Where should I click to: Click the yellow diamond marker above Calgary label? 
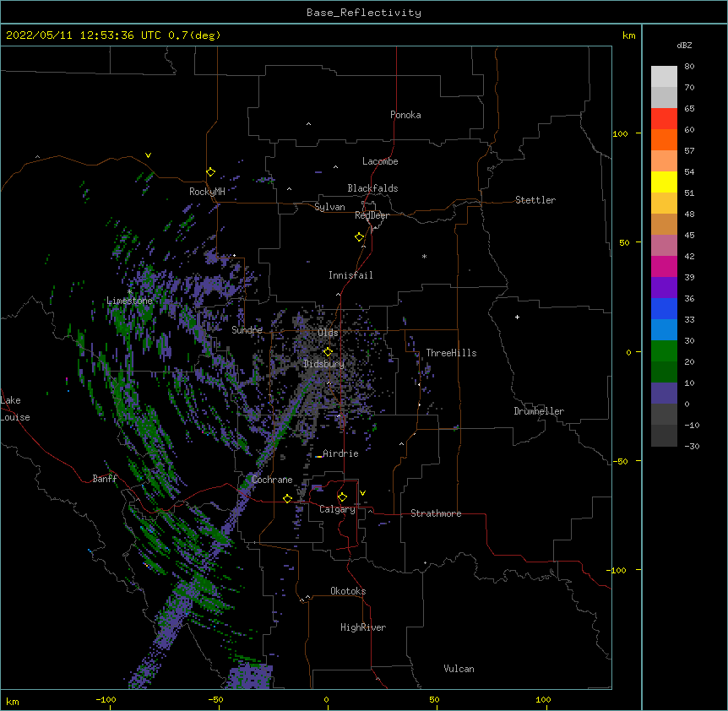[342, 497]
